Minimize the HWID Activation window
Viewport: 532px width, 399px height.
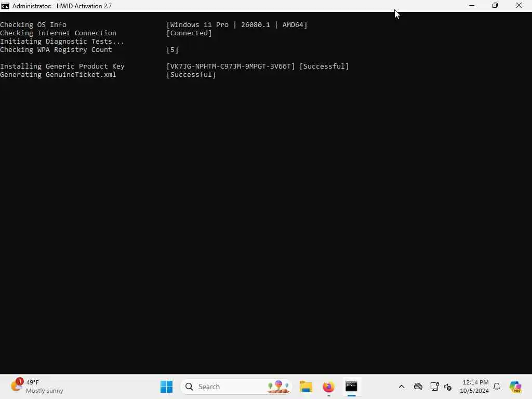(x=472, y=6)
